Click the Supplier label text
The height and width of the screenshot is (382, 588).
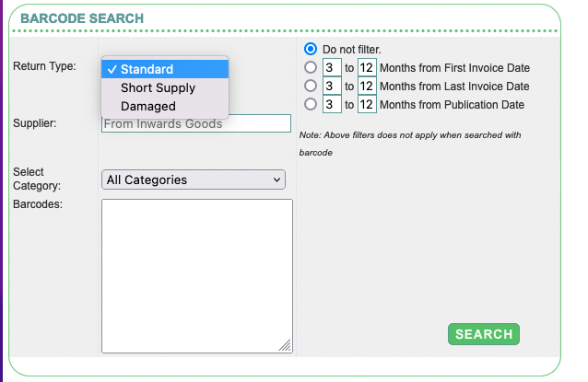click(x=35, y=123)
